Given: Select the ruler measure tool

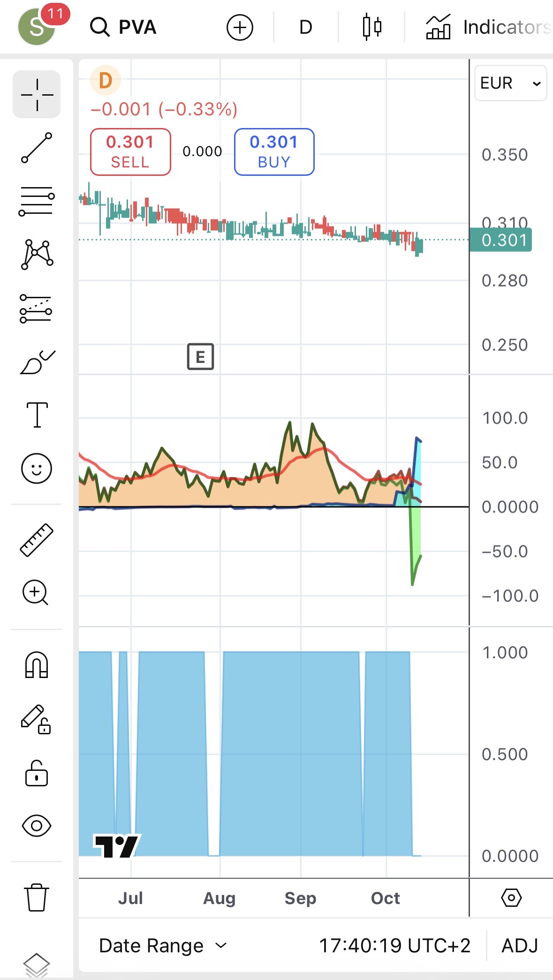Looking at the screenshot, I should tap(37, 540).
